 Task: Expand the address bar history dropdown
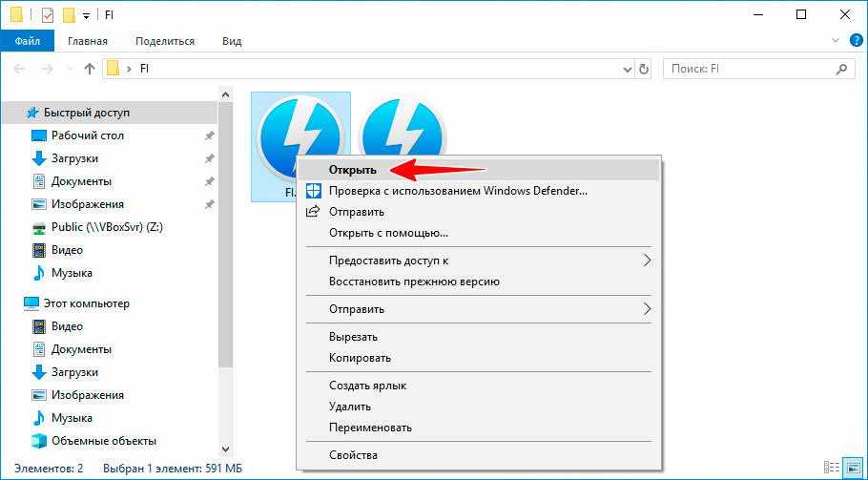coord(626,69)
